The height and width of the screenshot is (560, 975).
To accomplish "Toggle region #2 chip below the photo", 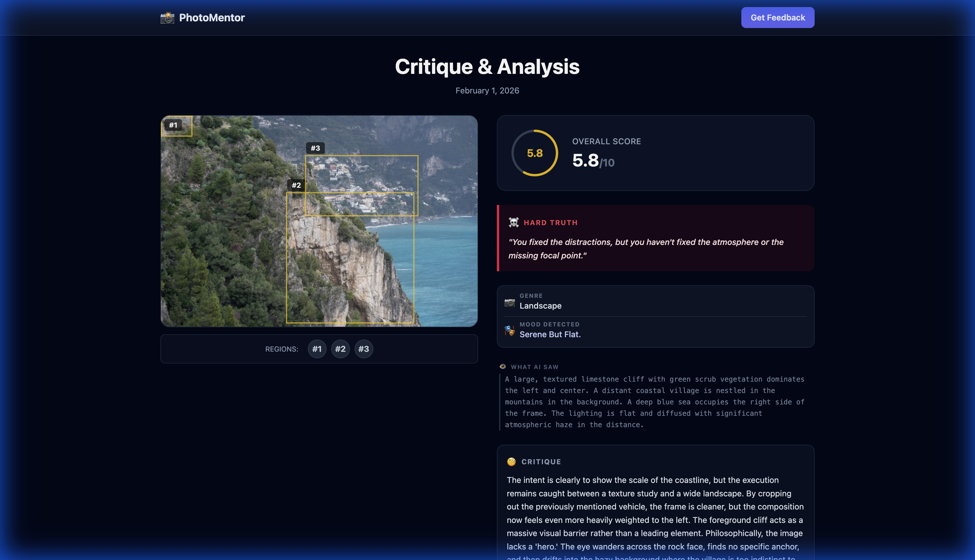I will (x=340, y=349).
